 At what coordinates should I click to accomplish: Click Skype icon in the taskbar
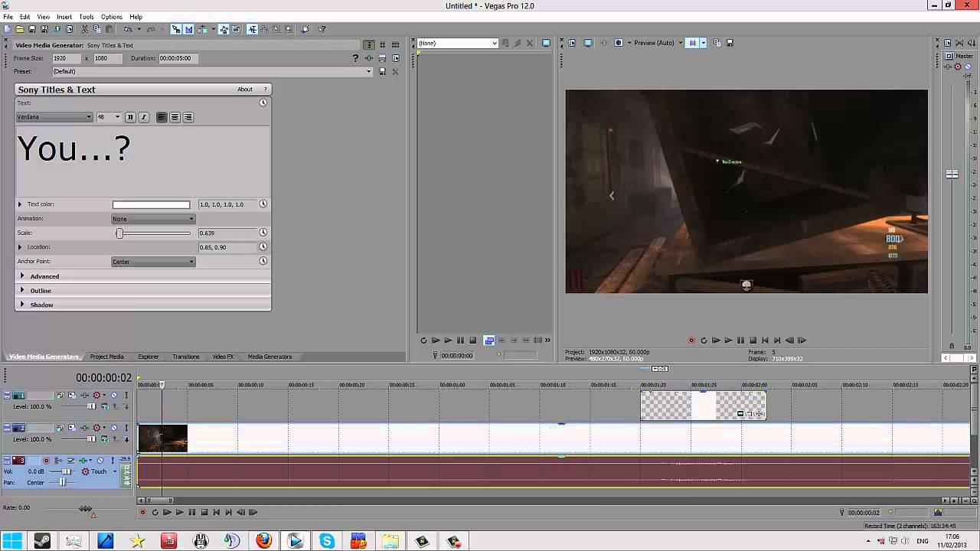click(327, 541)
